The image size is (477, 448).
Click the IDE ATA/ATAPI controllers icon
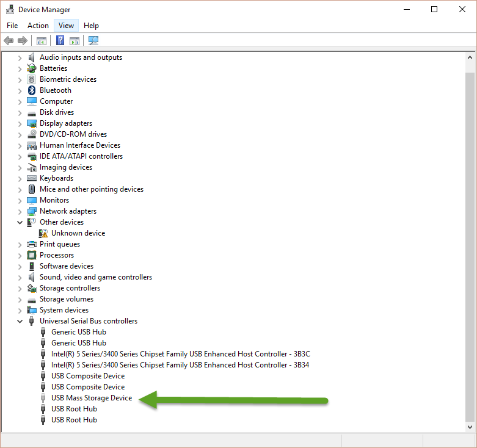point(32,156)
